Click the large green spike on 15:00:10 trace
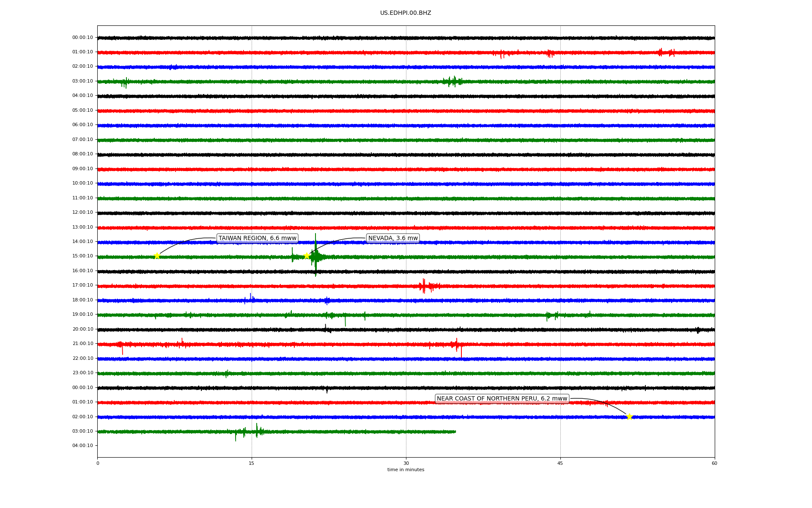Viewport: 812px width, 508px height. (x=315, y=255)
